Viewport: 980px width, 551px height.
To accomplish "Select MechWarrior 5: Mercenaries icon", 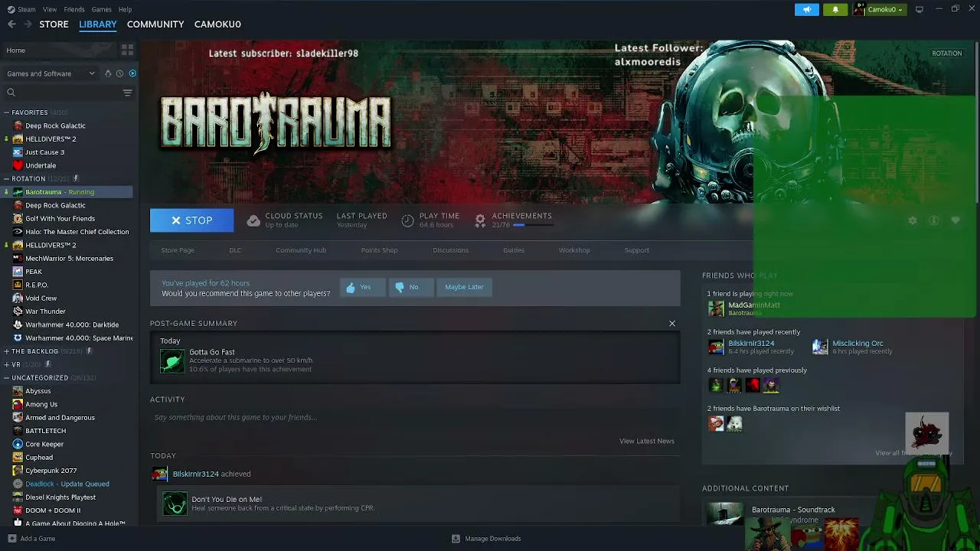I will click(18, 258).
